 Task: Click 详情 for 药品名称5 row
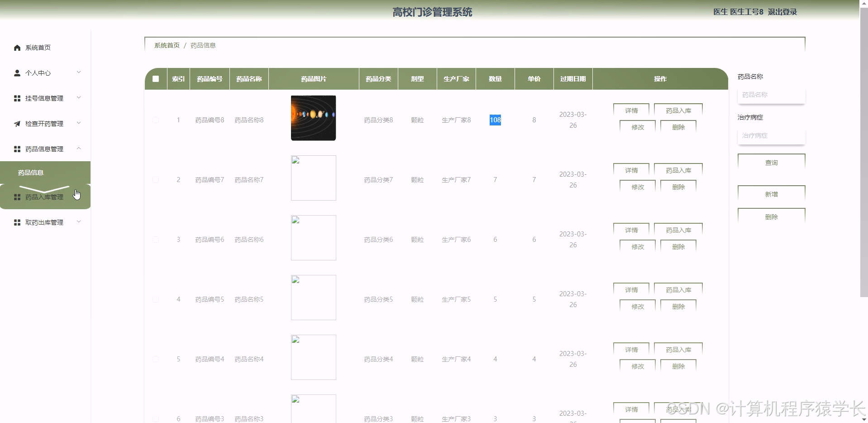click(x=631, y=290)
